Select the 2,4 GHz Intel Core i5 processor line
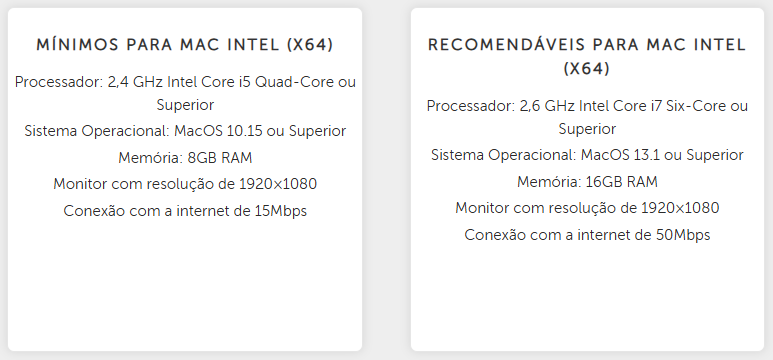Image resolution: width=773 pixels, height=360 pixels. 185,93
